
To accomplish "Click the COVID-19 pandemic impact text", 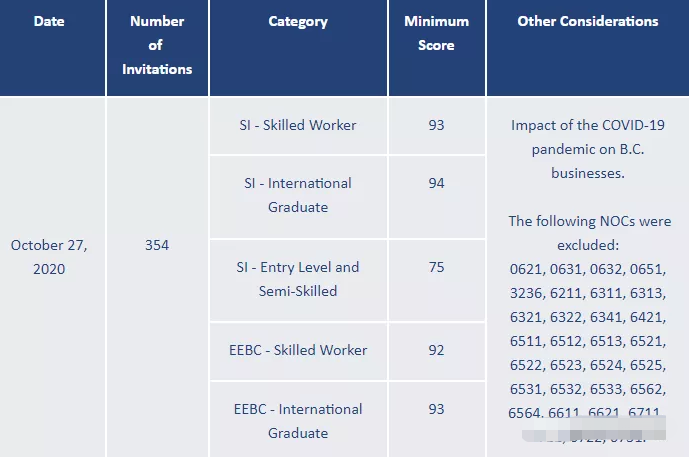I will (588, 149).
